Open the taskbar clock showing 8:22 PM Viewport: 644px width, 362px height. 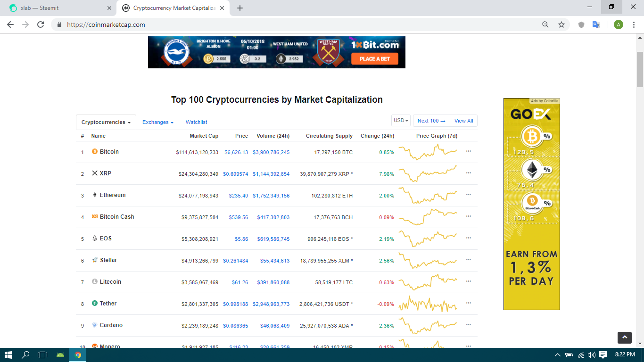coord(625,354)
